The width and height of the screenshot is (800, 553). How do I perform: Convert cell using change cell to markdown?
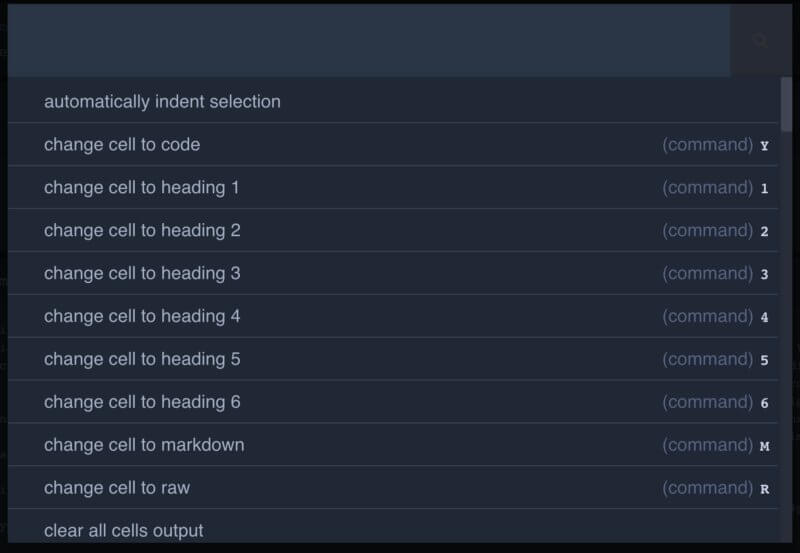coord(144,446)
